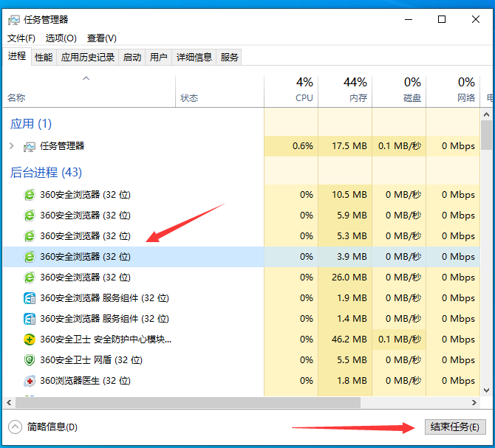Click the 360浏览器医生 icon
The width and height of the screenshot is (495, 448).
click(30, 381)
